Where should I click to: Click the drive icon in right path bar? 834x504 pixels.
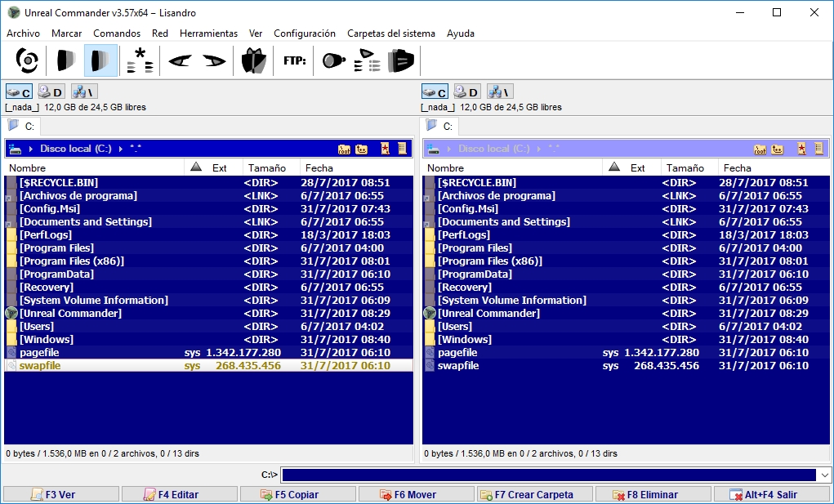point(434,149)
